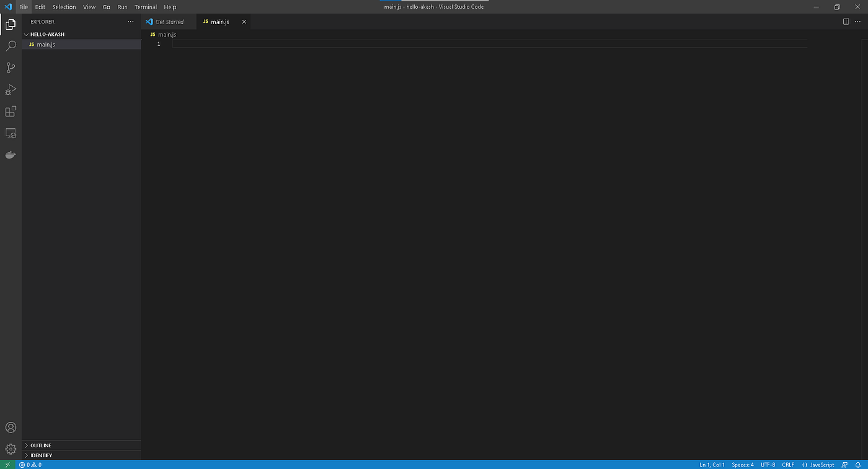Change indentation via Spaces: 4
Image resolution: width=868 pixels, height=469 pixels.
(743, 465)
